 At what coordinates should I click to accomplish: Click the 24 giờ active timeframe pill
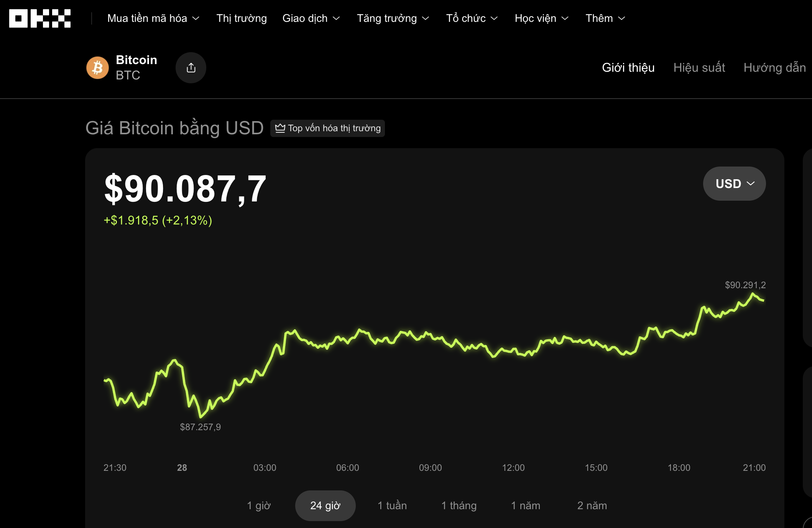[325, 505]
